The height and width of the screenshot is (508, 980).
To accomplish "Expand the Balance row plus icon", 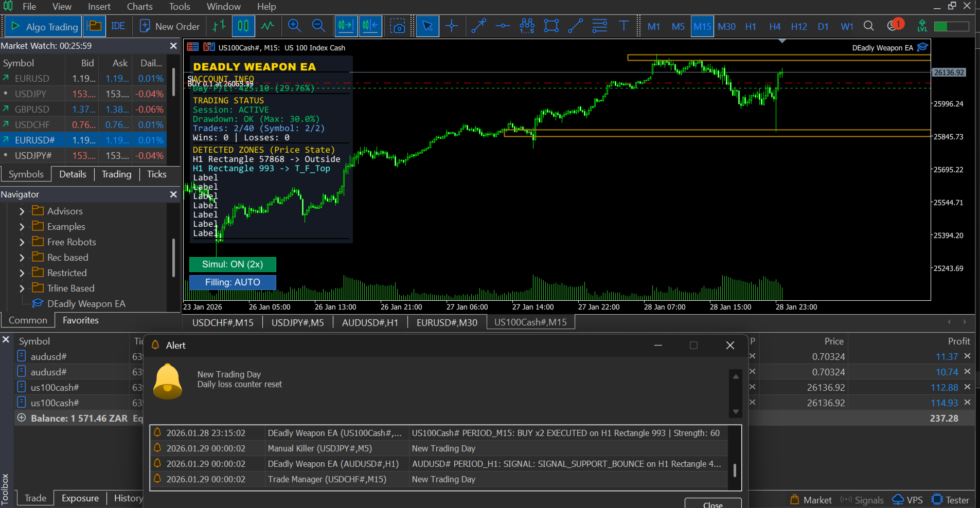I will coord(22,418).
